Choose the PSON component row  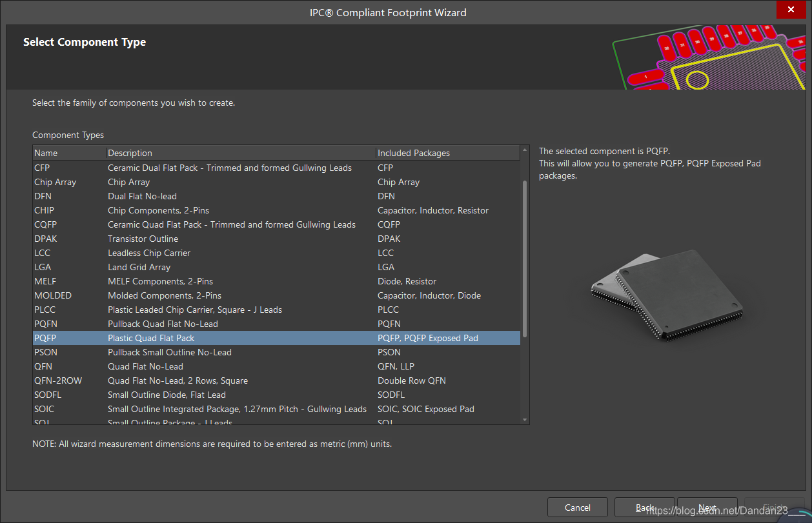coord(276,352)
